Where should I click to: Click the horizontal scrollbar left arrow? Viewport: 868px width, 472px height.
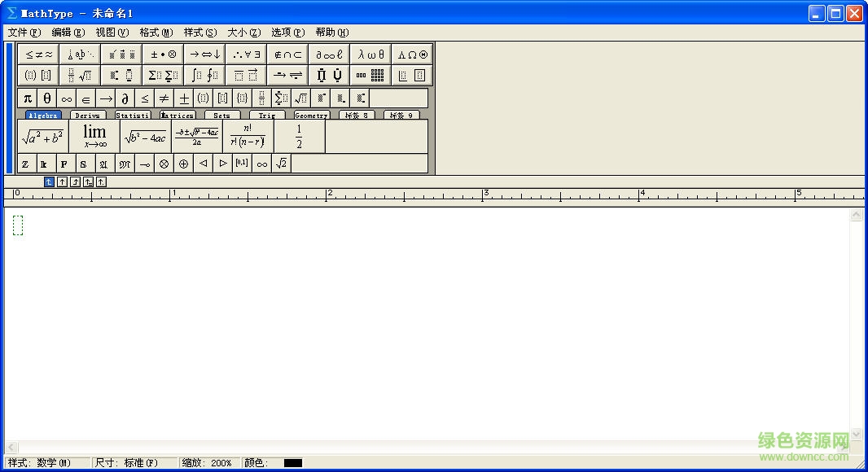click(x=11, y=447)
